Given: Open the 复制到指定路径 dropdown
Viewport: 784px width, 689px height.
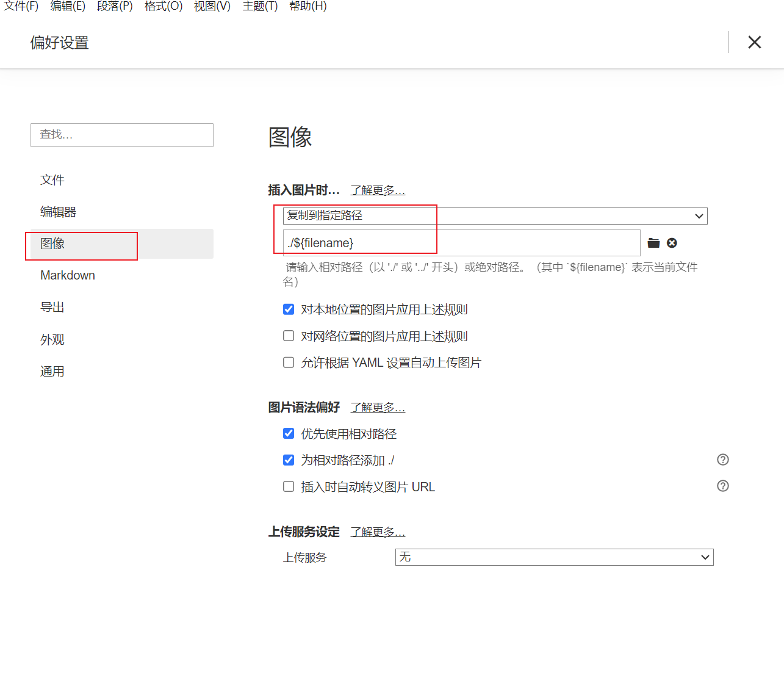Looking at the screenshot, I should tap(495, 216).
